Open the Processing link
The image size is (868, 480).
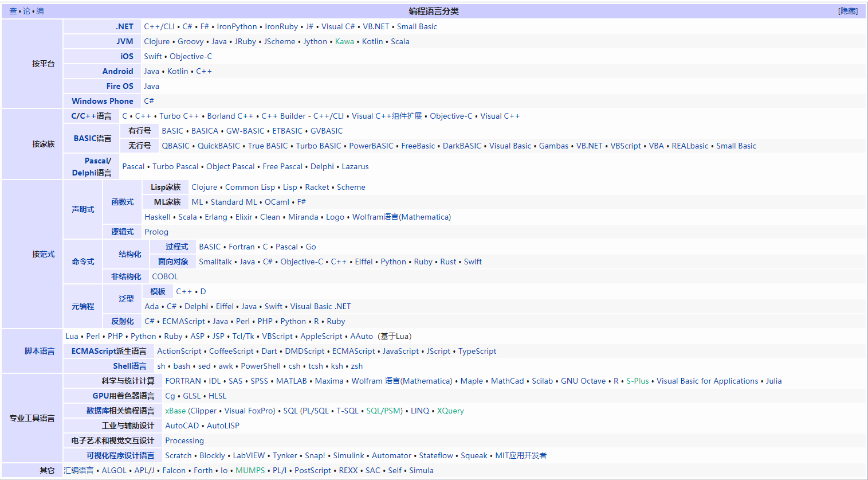(184, 440)
